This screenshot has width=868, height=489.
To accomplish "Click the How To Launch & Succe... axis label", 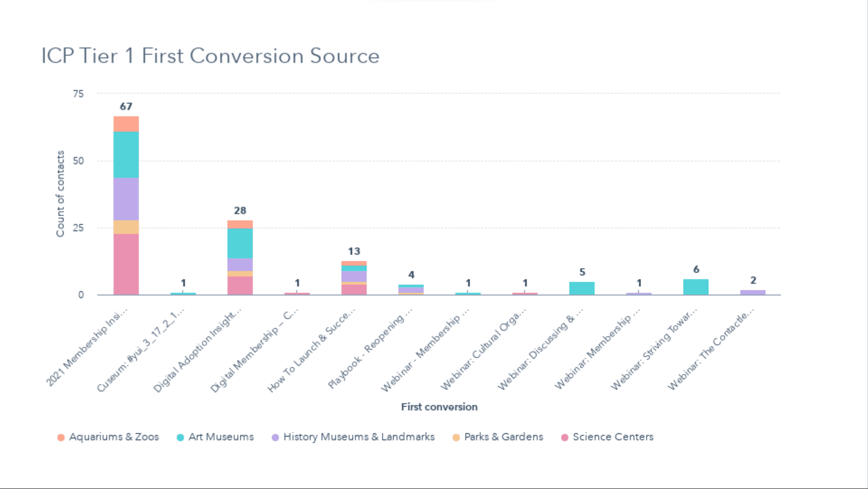I will point(312,350).
